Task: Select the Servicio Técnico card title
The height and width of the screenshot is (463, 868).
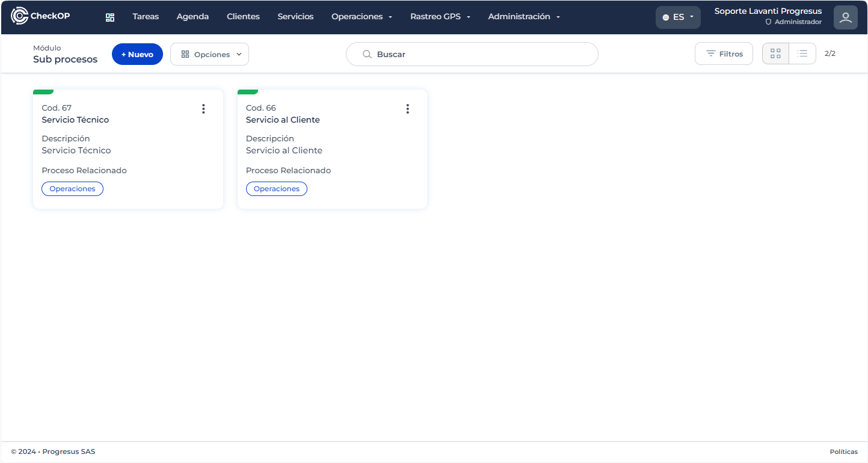Action: click(x=75, y=120)
